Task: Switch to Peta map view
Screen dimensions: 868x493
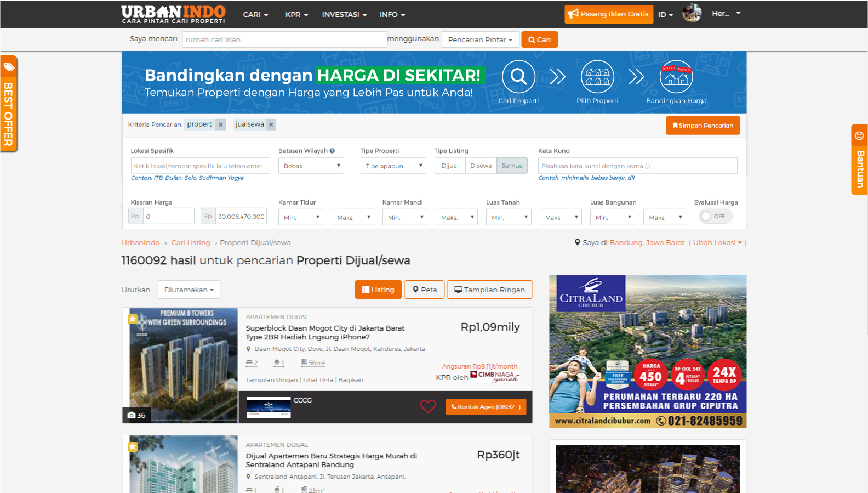Action: pyautogui.click(x=425, y=290)
